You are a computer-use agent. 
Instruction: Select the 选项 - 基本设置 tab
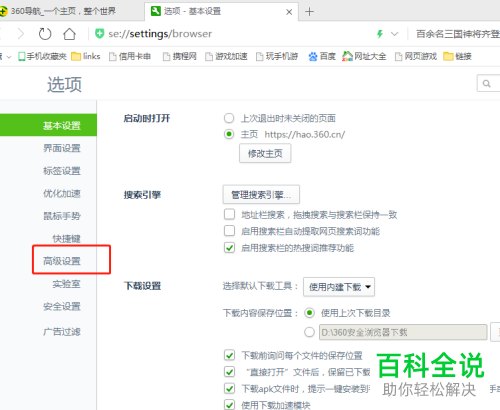pos(222,11)
